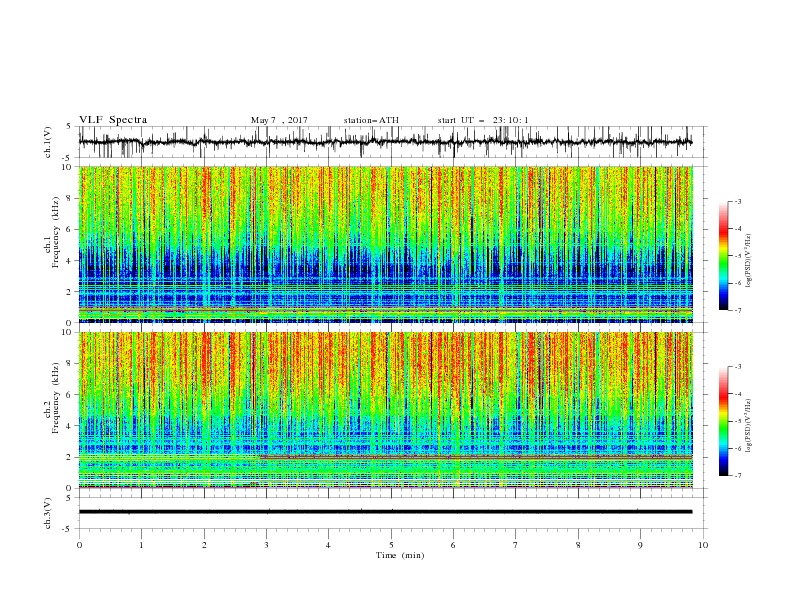Click the ch.2 'Frequency (kHz)' axis label
792x612 pixels.
click(x=56, y=398)
